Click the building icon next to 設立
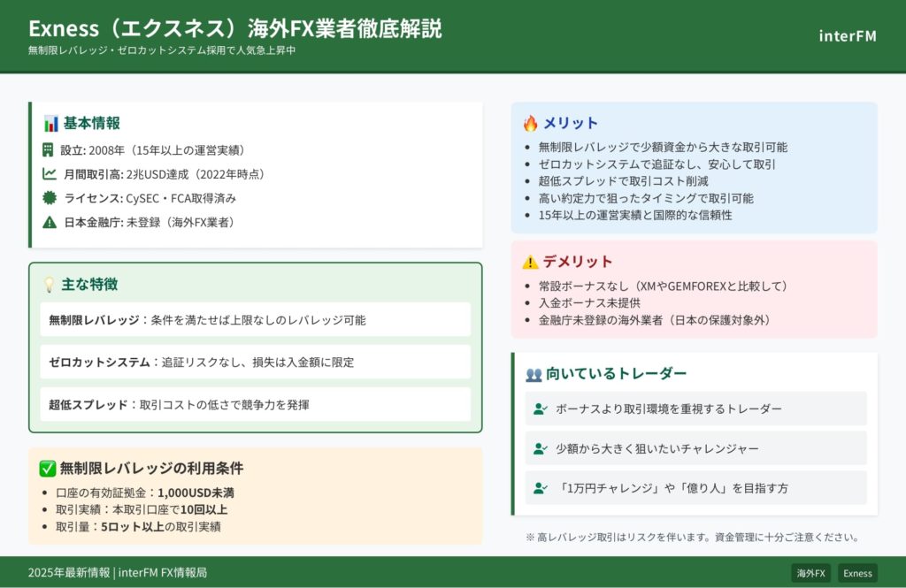 (49, 150)
